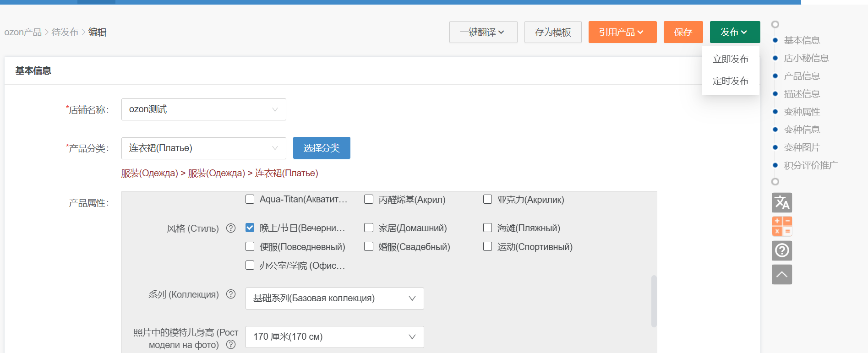
Task: Select 定时发布 in the publish menu
Action: point(730,81)
